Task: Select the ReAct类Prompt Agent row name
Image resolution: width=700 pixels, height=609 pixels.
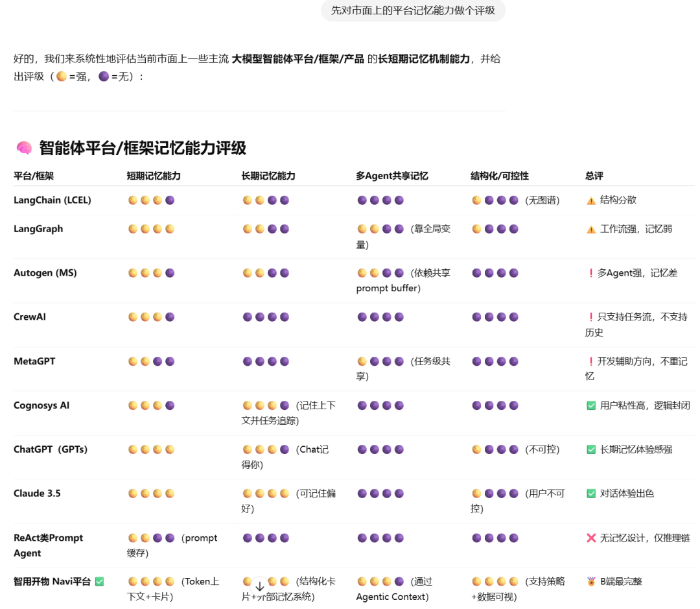Action: coord(48,545)
